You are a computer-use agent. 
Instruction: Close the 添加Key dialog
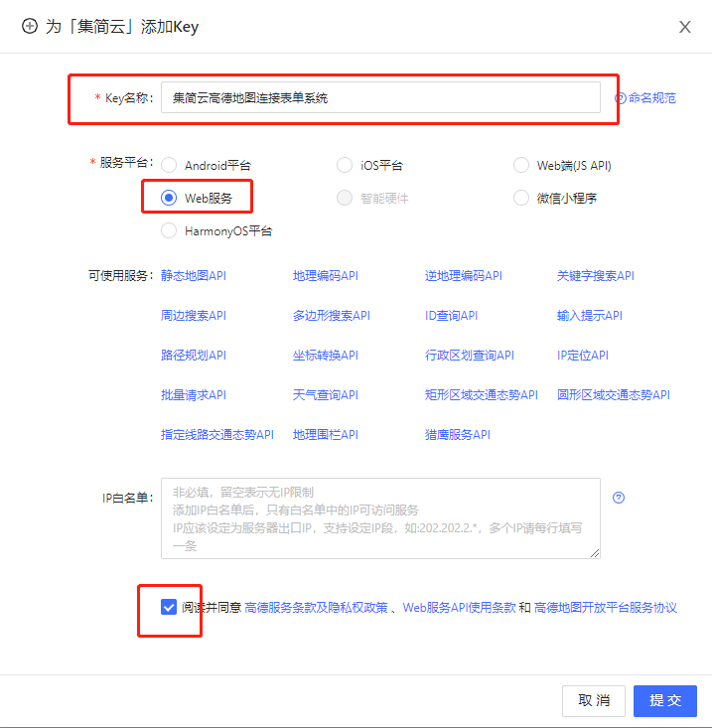(x=684, y=27)
